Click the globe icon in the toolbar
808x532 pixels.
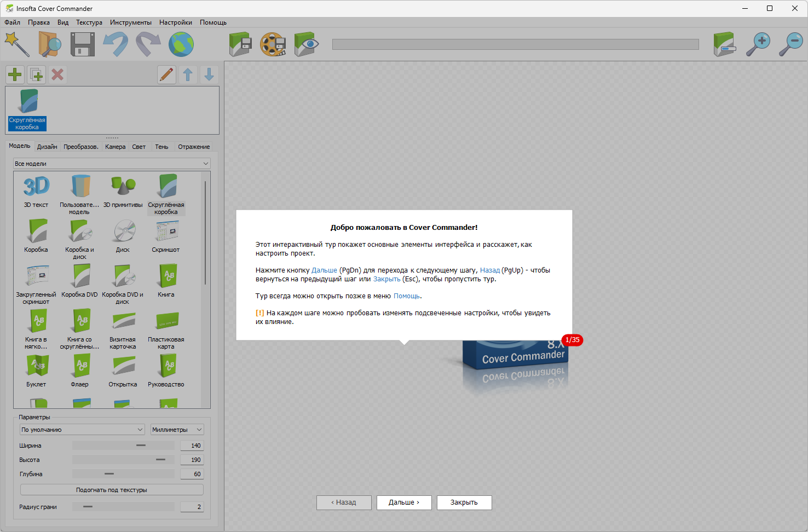[181, 44]
